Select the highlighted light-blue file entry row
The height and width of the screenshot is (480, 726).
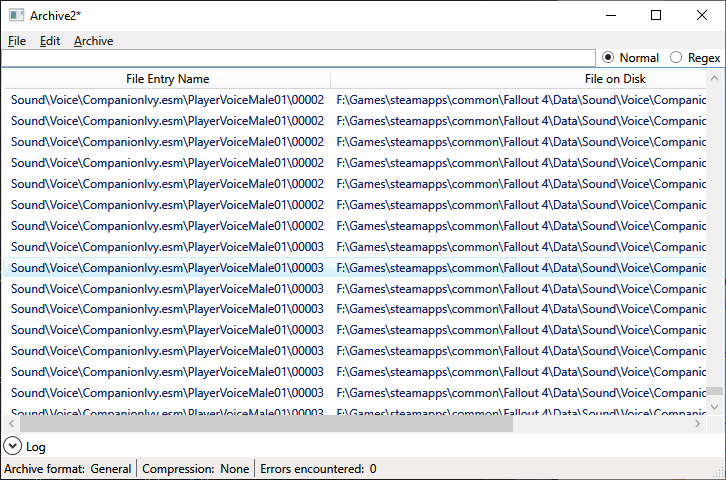[x=355, y=268]
